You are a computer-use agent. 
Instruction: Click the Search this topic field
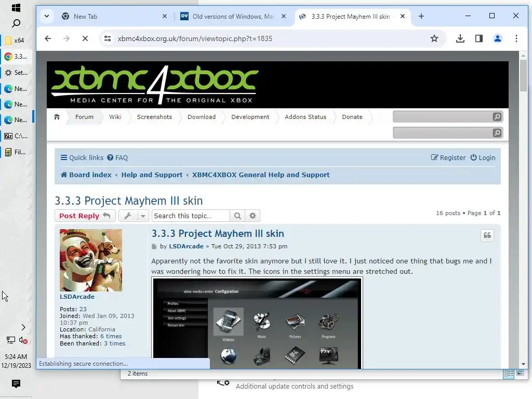pyautogui.click(x=190, y=216)
